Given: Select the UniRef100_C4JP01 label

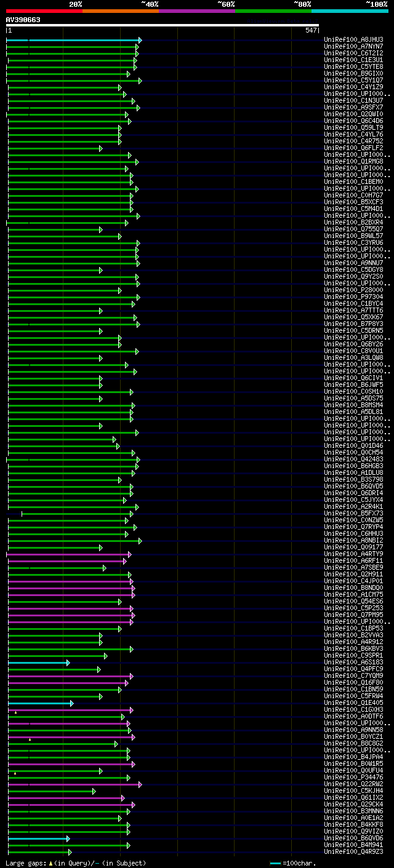Looking at the screenshot, I should 354,581.
